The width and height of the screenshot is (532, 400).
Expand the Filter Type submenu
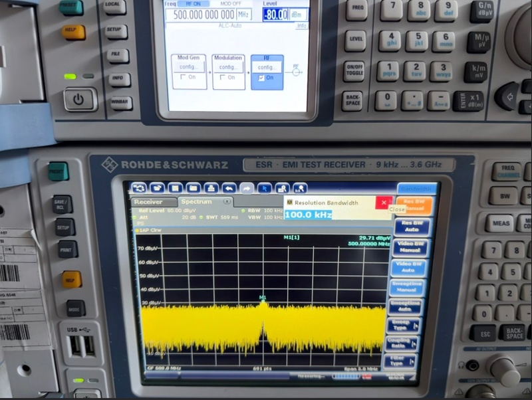[400, 361]
